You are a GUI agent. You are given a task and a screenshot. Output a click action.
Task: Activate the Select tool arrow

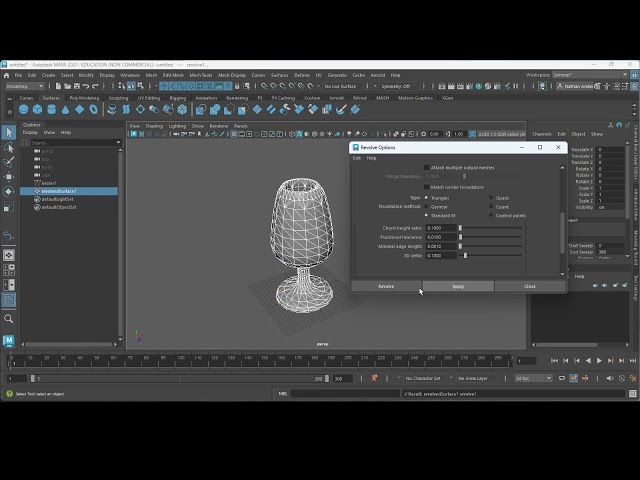[9, 132]
